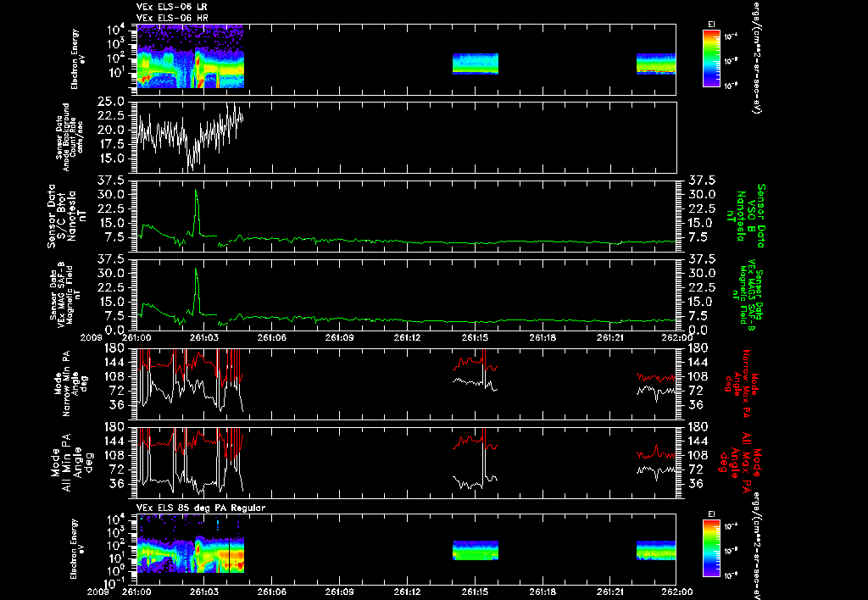Screen dimensions: 868x600
Task: Click the top spectrogram data block near 261:15
Action: pos(476,64)
